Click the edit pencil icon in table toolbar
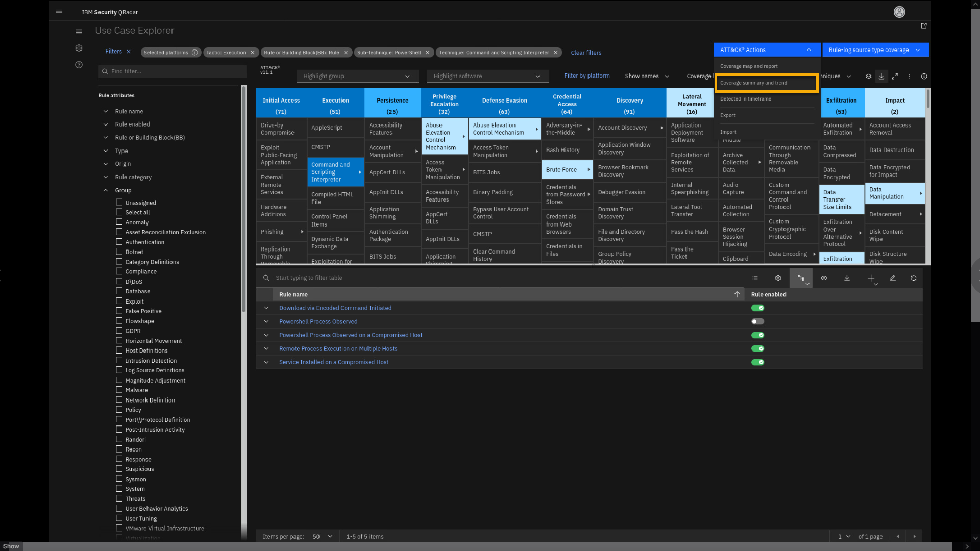980x551 pixels. point(893,278)
